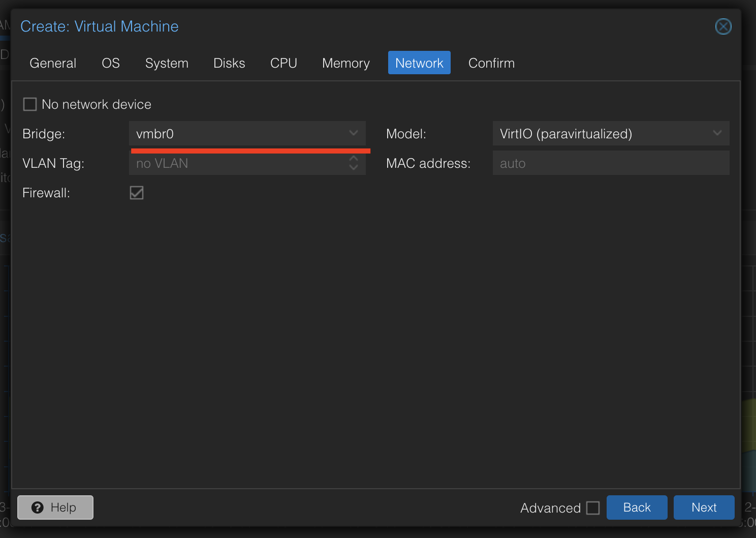Jump to the Confirm tab
The height and width of the screenshot is (538, 756).
pos(491,63)
